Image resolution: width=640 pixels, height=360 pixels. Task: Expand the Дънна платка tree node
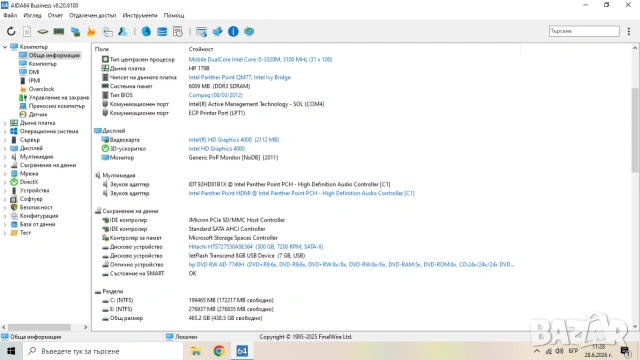coord(5,123)
